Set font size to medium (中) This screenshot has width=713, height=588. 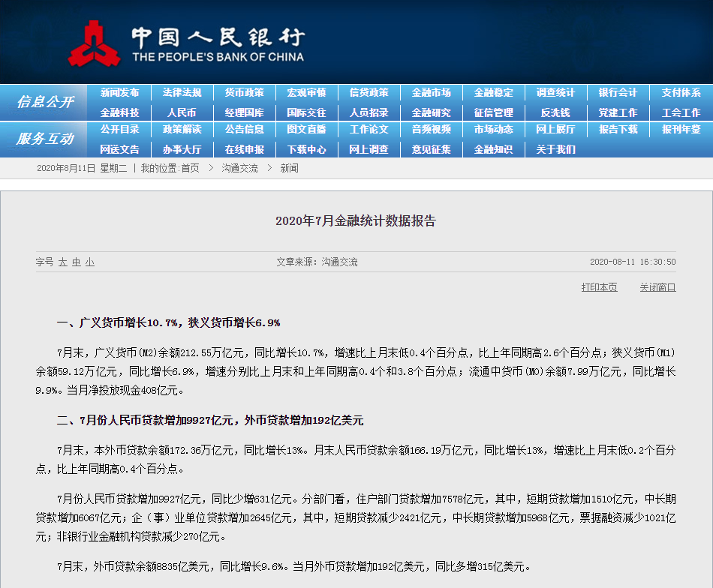77,262
